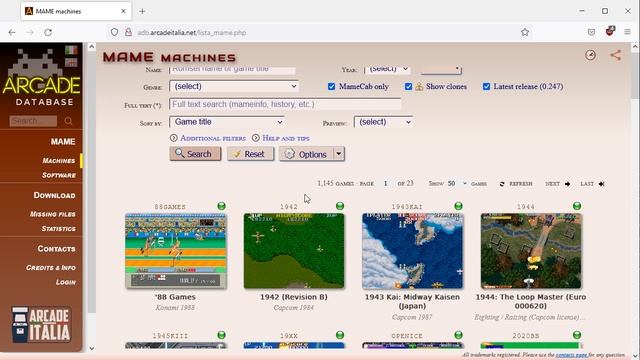Select Software in the sidebar
The height and width of the screenshot is (360, 640).
pyautogui.click(x=59, y=175)
